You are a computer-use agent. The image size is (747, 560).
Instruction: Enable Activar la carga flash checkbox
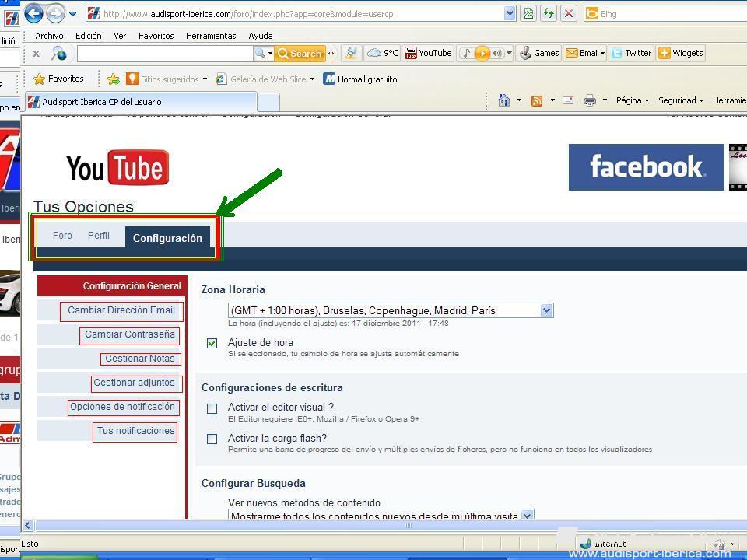(212, 439)
